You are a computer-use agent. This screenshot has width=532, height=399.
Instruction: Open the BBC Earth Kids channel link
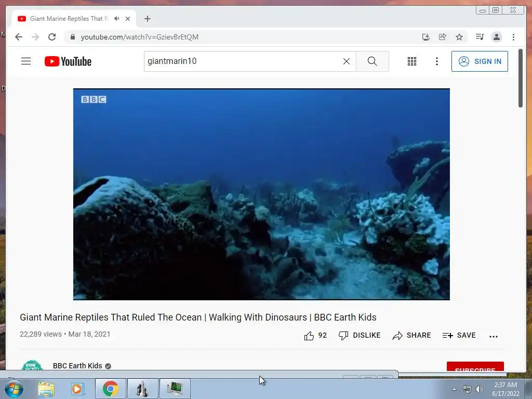77,366
